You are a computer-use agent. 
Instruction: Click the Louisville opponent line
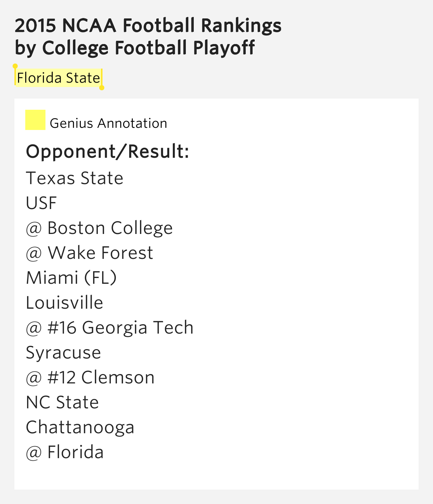tap(65, 303)
